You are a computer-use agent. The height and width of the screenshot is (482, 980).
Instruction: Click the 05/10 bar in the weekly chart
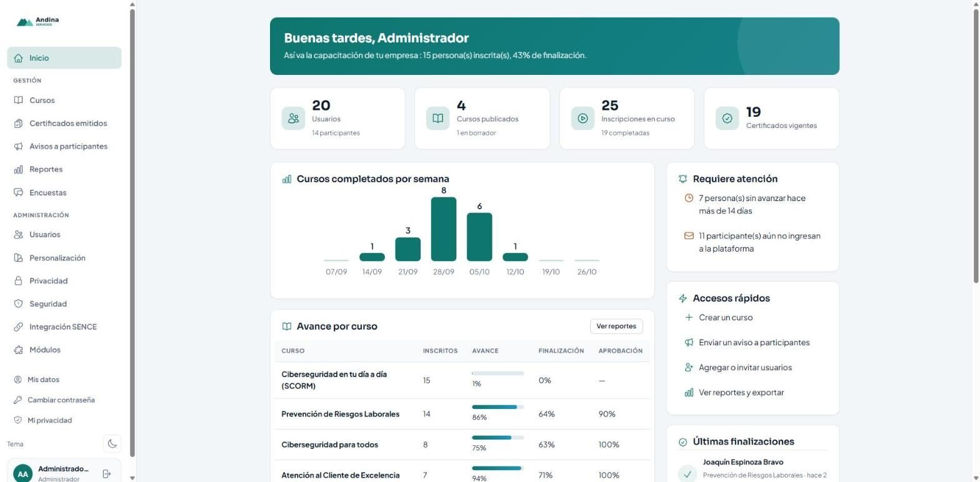point(479,237)
